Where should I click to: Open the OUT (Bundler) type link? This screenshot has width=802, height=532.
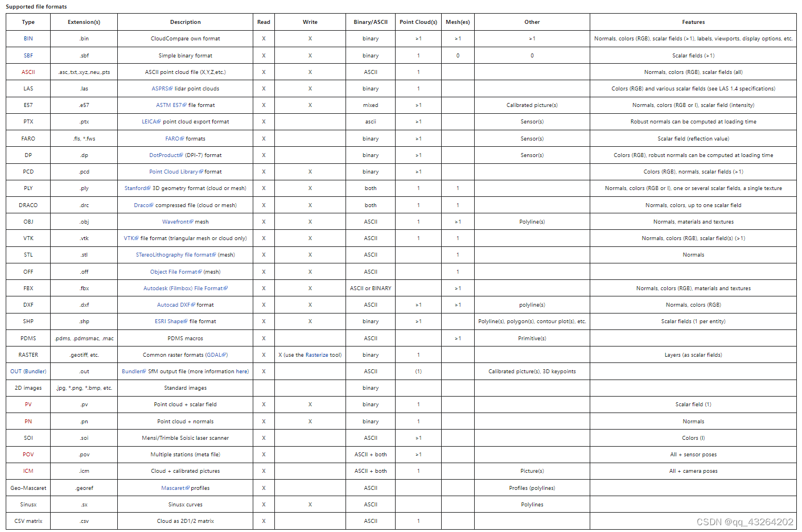[x=28, y=372]
